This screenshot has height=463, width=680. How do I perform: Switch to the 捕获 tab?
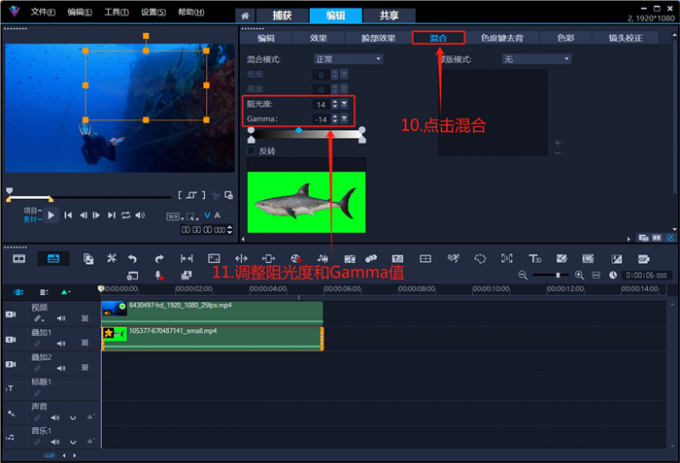tap(282, 16)
